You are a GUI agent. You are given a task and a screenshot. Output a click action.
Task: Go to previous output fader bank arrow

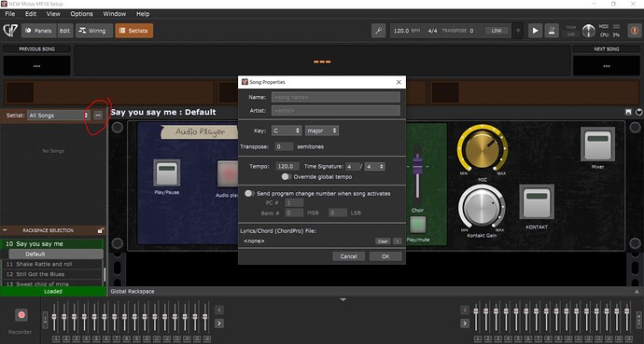pyautogui.click(x=465, y=310)
